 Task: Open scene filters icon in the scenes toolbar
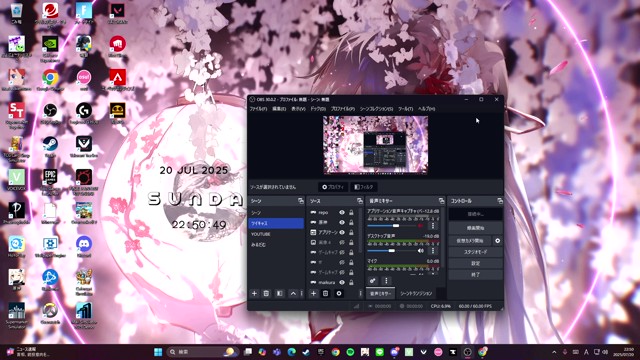tap(280, 293)
